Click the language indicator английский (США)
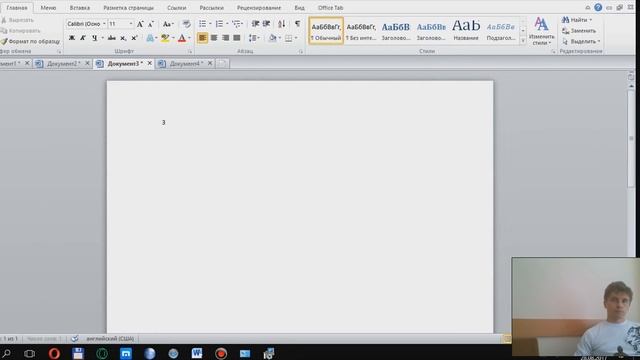 pyautogui.click(x=110, y=338)
